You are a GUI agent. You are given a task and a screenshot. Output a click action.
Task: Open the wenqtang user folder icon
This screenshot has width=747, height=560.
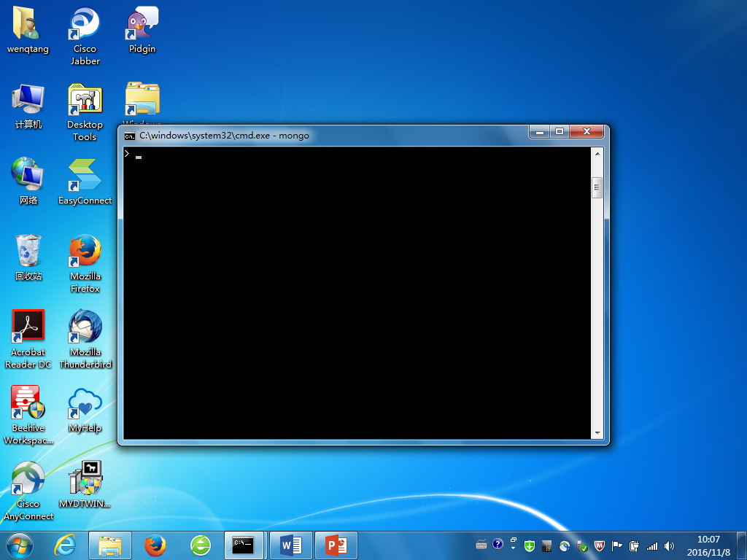click(x=27, y=30)
